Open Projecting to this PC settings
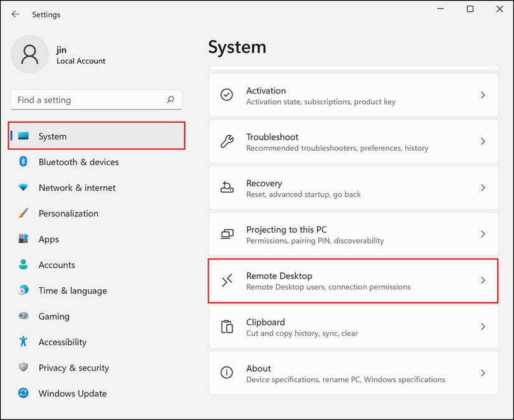The height and width of the screenshot is (420, 514). pyautogui.click(x=353, y=234)
